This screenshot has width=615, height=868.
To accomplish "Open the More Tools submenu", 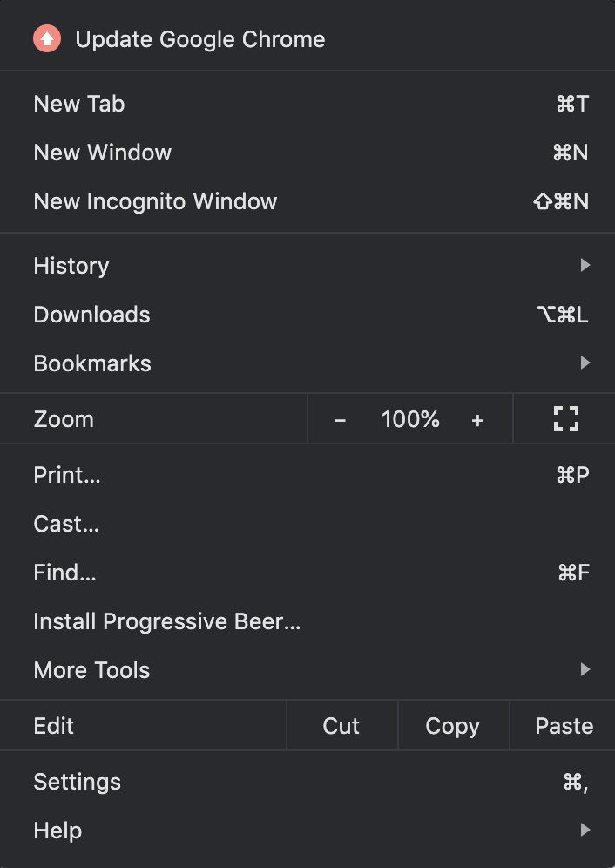I will [586, 670].
